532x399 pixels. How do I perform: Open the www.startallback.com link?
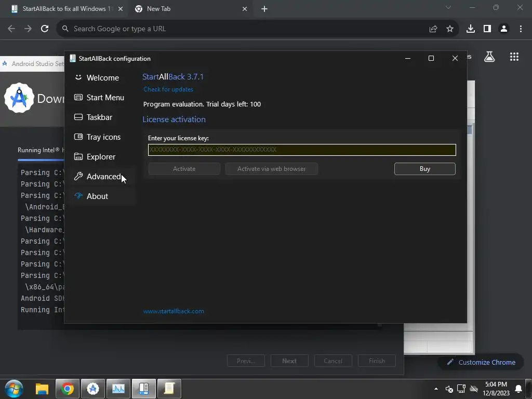coord(174,311)
